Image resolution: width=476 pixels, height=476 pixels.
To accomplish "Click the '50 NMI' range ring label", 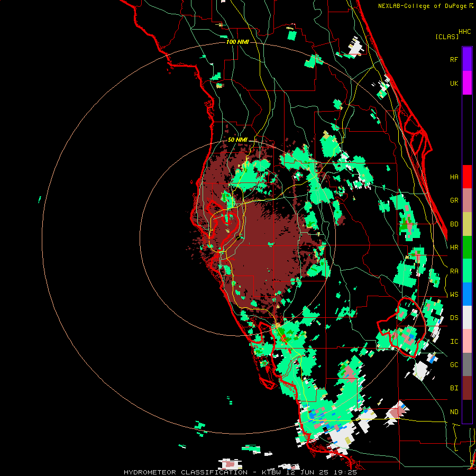I will click(237, 140).
